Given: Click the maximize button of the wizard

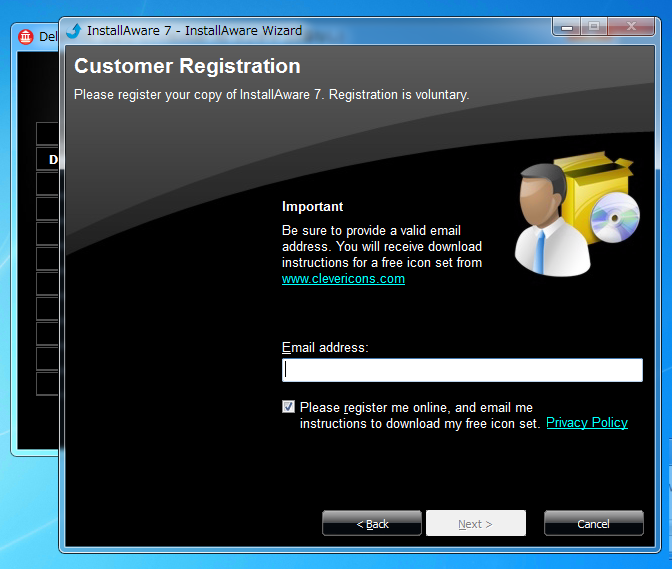Looking at the screenshot, I should point(594,27).
